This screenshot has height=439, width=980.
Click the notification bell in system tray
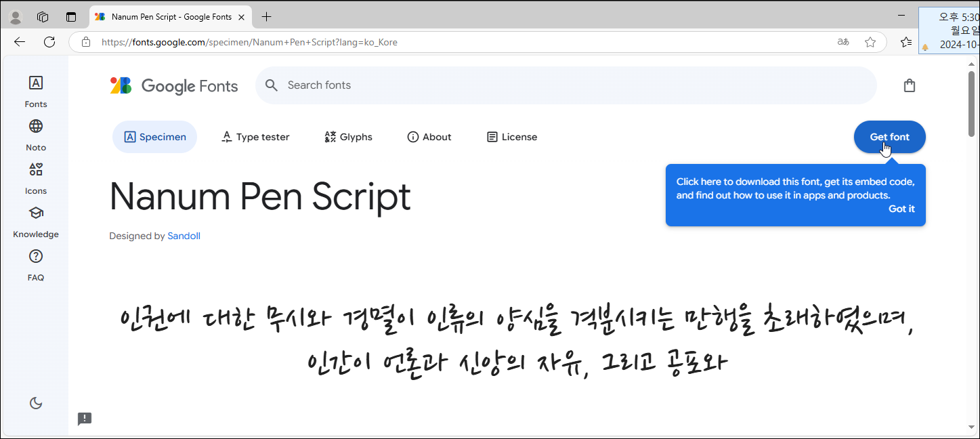click(x=925, y=47)
